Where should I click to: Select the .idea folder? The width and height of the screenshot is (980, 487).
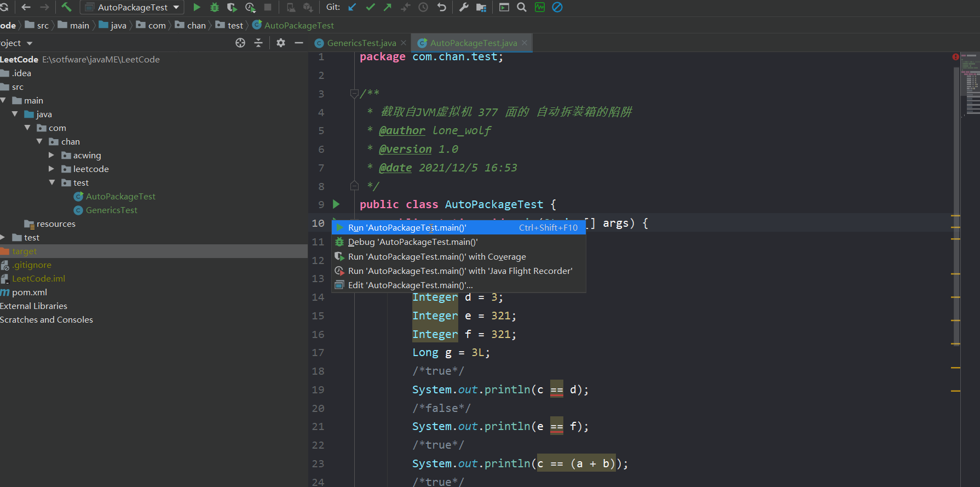(x=21, y=73)
